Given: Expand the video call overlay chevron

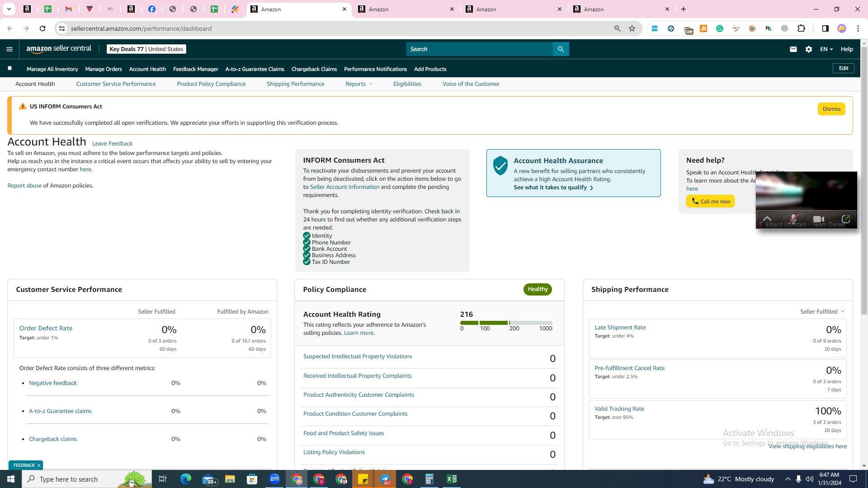Looking at the screenshot, I should coord(767,219).
